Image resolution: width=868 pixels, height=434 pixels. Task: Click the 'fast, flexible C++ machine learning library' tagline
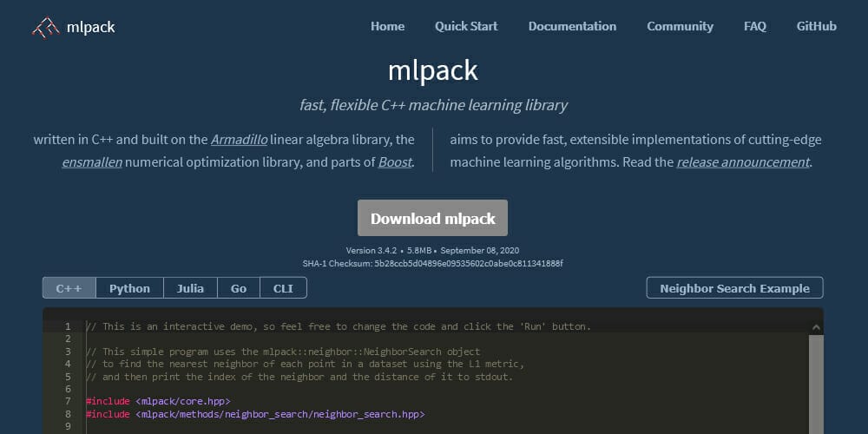click(433, 105)
